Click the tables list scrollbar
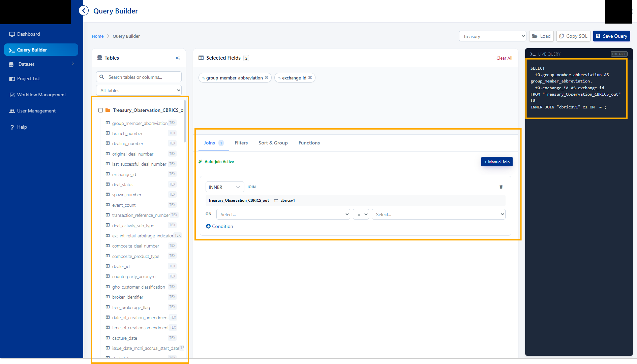The height and width of the screenshot is (364, 637). coord(184,121)
